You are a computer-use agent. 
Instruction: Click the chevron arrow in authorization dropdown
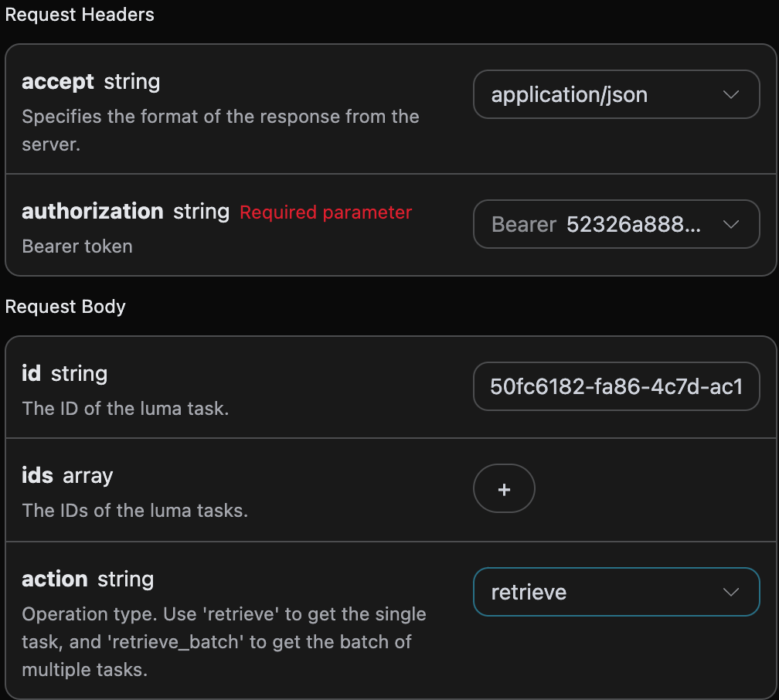[730, 225]
